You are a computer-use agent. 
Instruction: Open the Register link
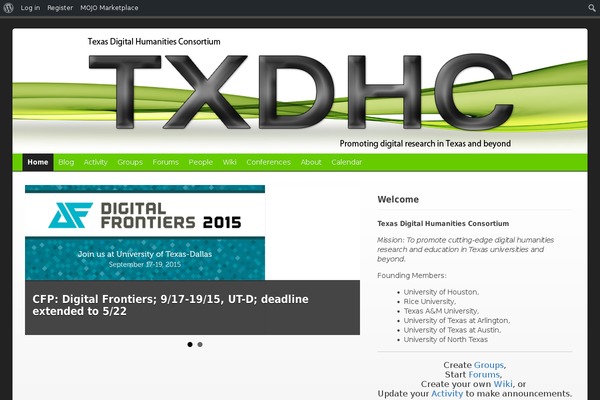click(x=60, y=8)
